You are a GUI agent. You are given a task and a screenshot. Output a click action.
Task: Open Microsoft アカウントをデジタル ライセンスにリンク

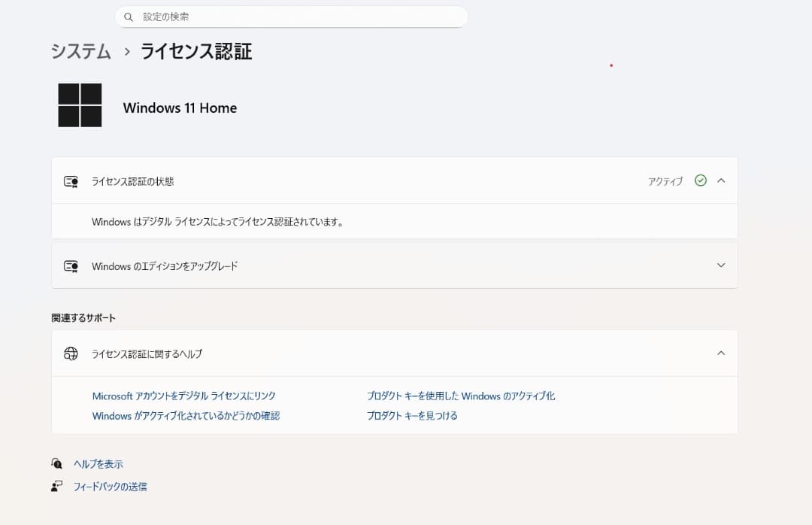(183, 396)
